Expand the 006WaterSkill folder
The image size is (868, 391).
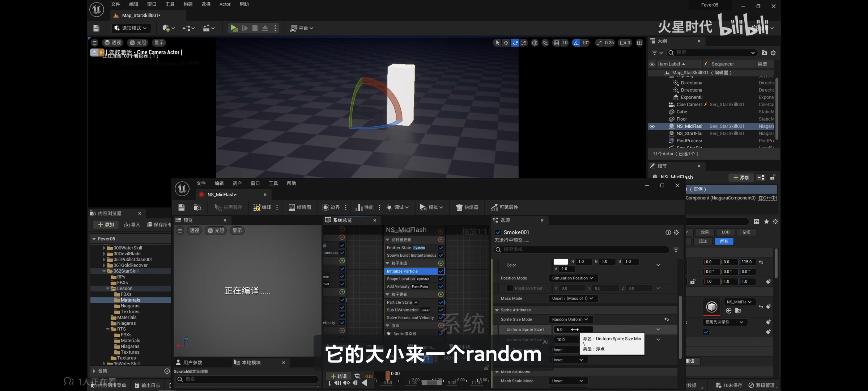(x=104, y=248)
